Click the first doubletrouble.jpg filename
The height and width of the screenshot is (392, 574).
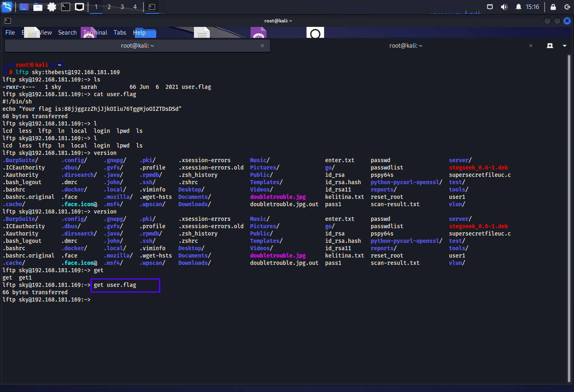coord(278,197)
